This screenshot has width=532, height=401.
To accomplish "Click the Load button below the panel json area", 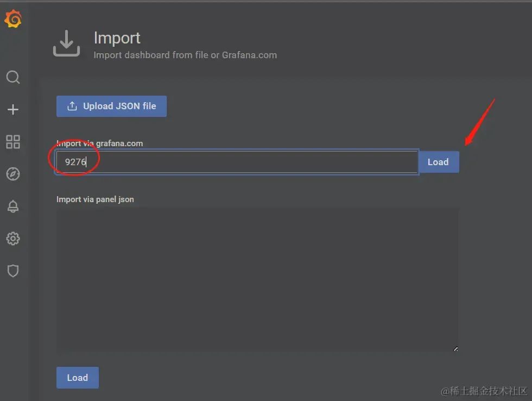I will click(77, 378).
